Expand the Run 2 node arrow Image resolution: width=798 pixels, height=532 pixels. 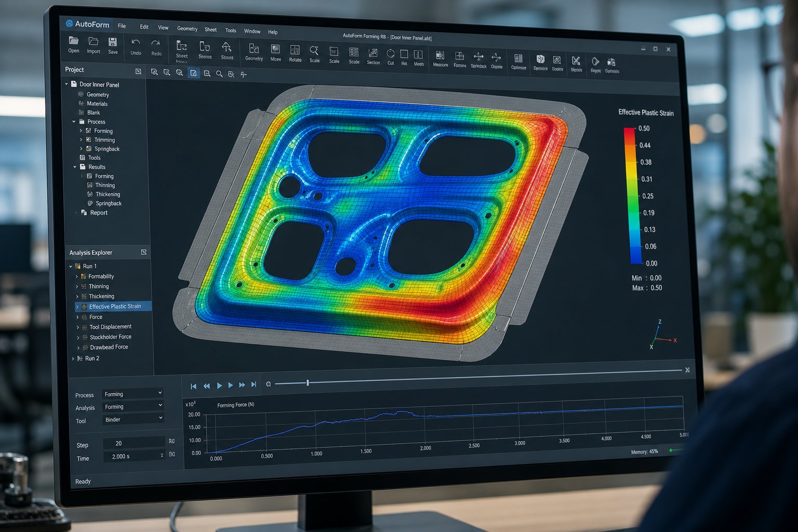pyautogui.click(x=73, y=358)
